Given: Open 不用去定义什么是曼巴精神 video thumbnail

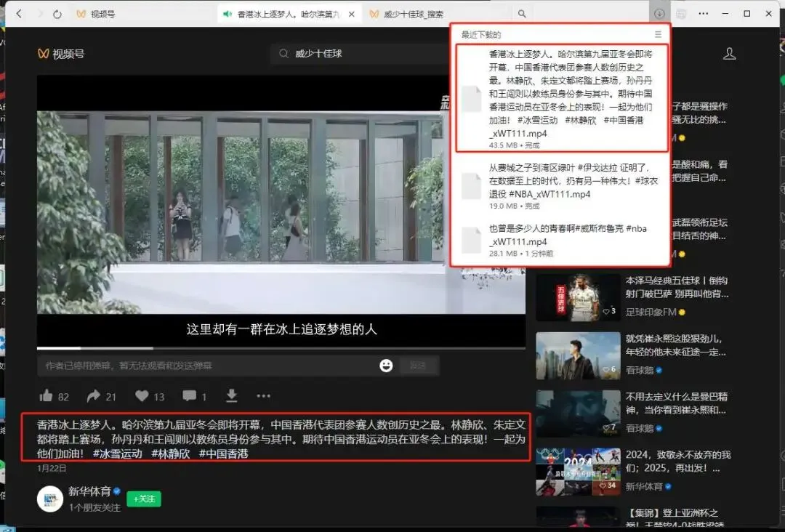Looking at the screenshot, I should tap(578, 414).
